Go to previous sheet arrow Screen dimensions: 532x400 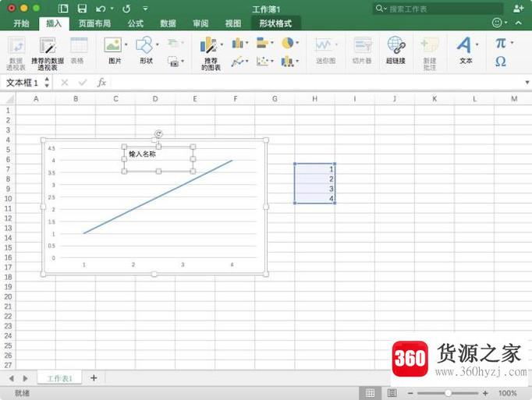coord(12,378)
